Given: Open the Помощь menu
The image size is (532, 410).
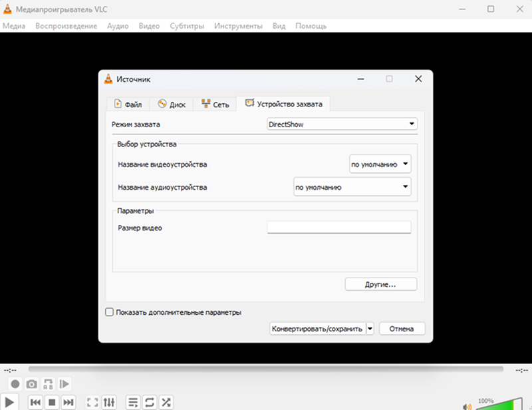Looking at the screenshot, I should [x=311, y=26].
